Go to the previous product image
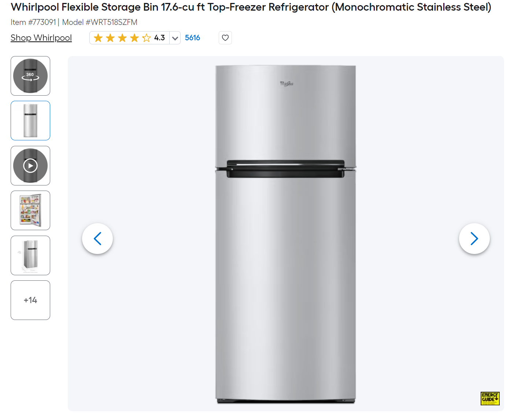The image size is (514, 420). click(x=97, y=239)
